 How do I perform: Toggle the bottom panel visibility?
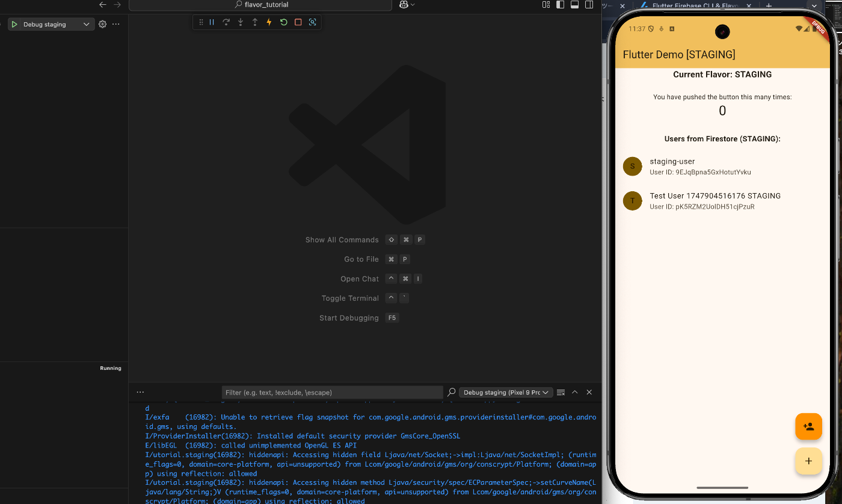coord(575,5)
